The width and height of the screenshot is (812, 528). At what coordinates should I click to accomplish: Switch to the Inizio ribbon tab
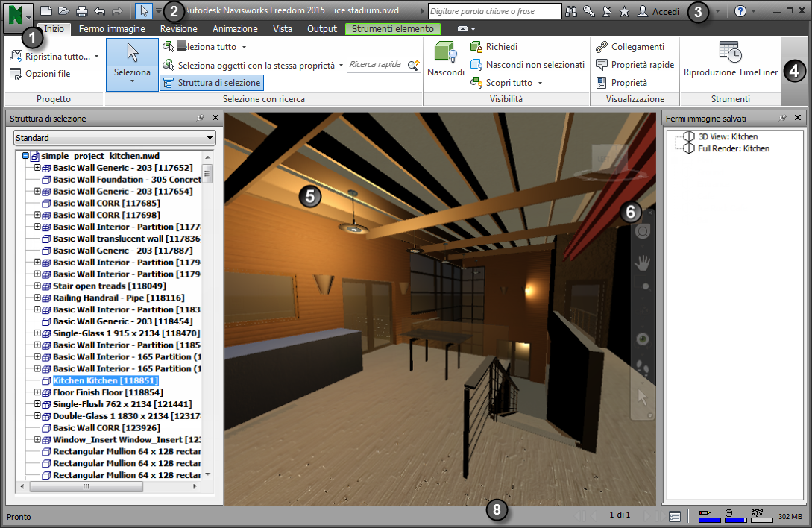point(54,28)
